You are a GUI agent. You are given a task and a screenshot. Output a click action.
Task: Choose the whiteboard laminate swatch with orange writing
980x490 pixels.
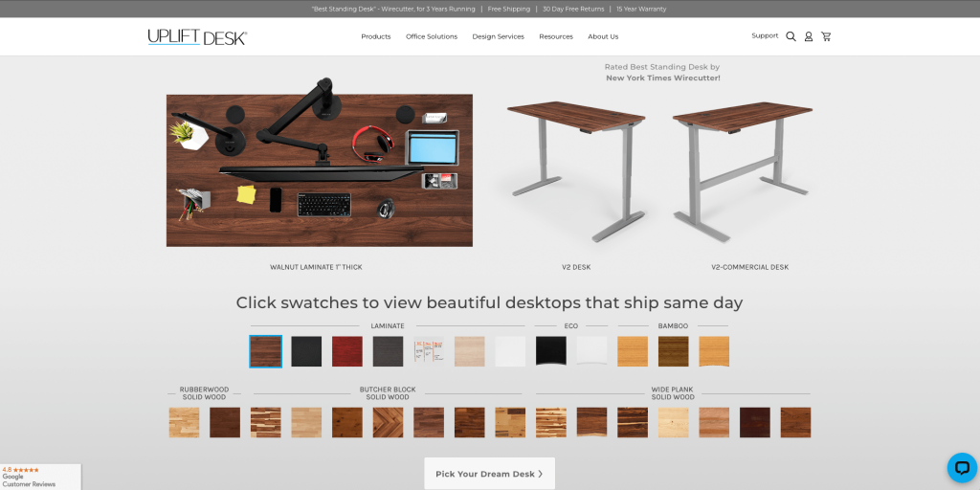[429, 351]
